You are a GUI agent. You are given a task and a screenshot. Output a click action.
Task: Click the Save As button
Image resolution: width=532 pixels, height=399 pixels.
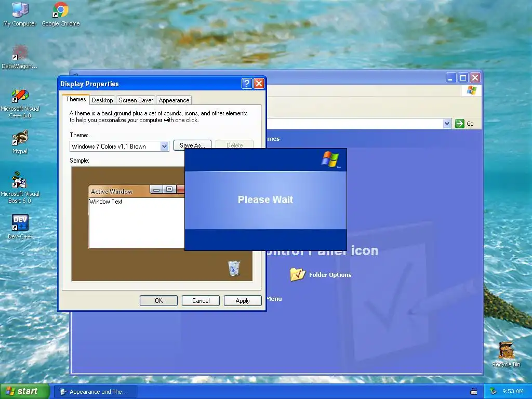192,145
